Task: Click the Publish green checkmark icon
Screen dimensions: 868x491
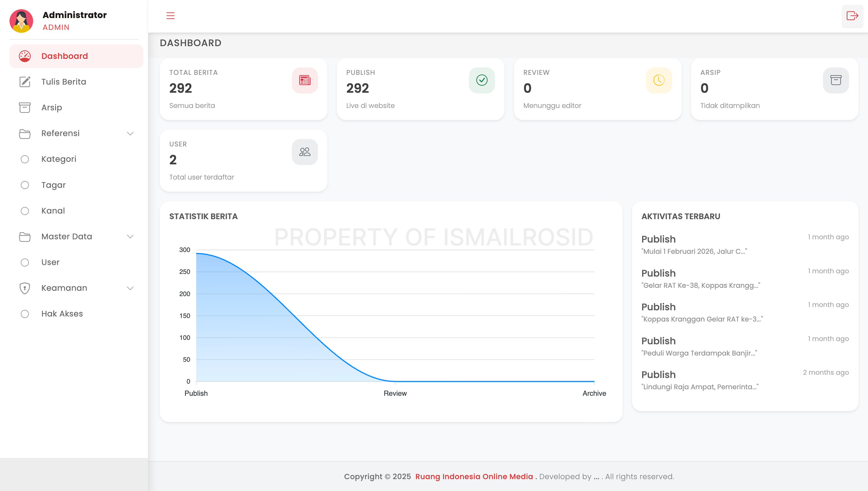Action: [x=482, y=80]
